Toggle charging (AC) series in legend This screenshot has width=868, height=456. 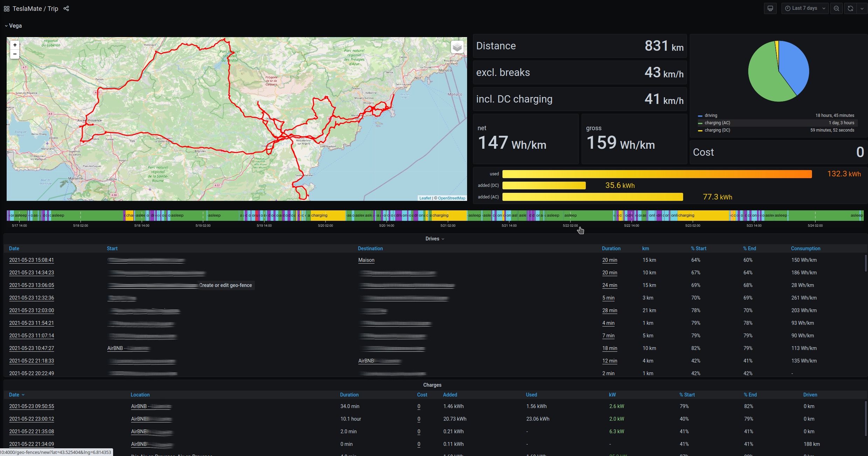click(717, 123)
